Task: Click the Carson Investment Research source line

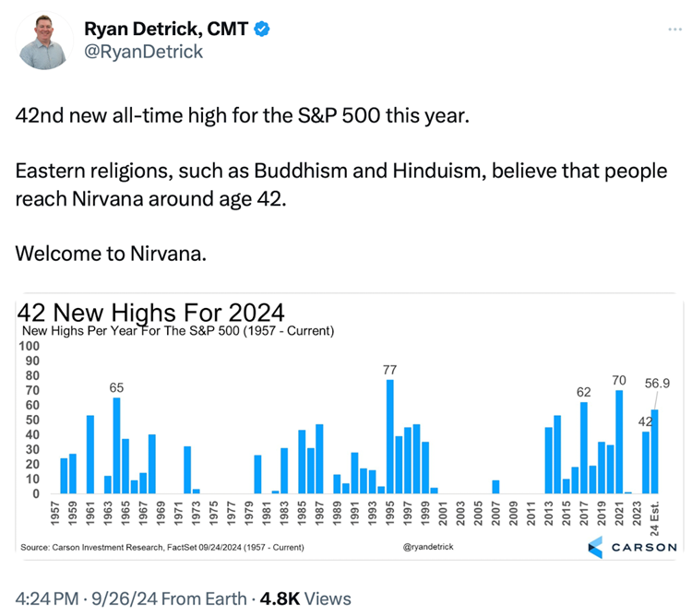Action: point(161,548)
